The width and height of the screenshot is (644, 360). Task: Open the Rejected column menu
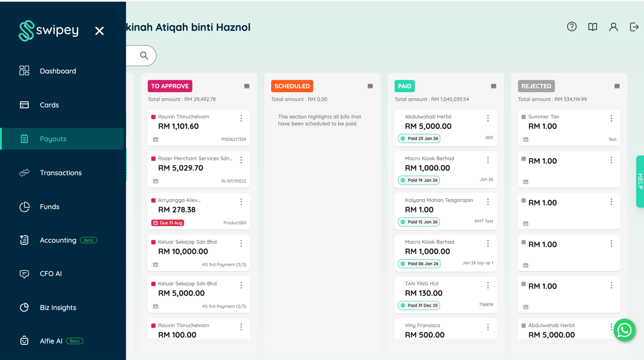[x=617, y=86]
